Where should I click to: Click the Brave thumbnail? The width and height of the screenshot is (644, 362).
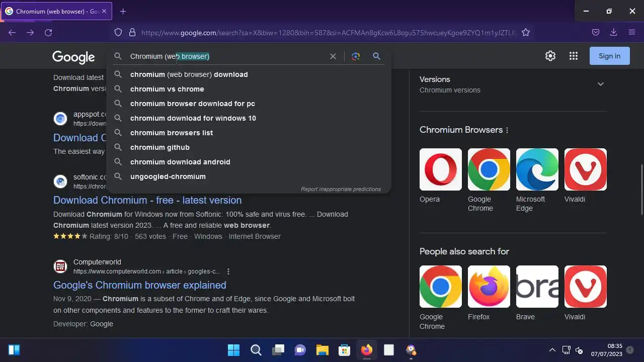tap(537, 287)
